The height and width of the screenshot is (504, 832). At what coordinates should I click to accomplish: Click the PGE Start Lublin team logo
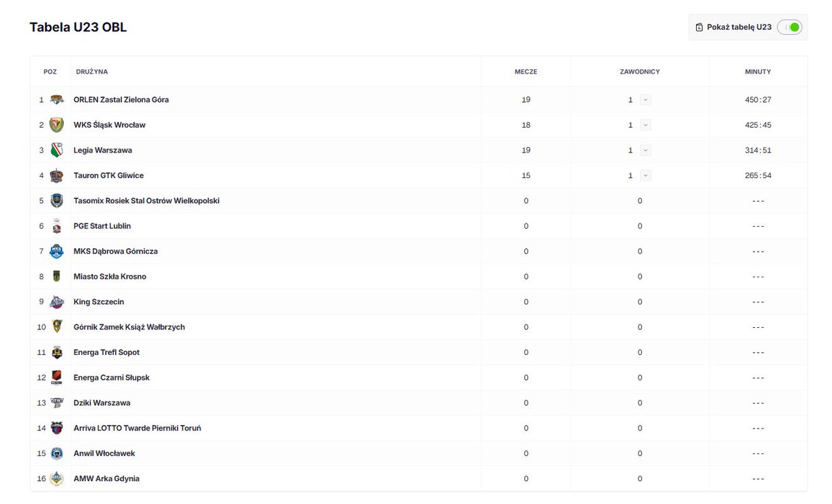[x=57, y=226]
